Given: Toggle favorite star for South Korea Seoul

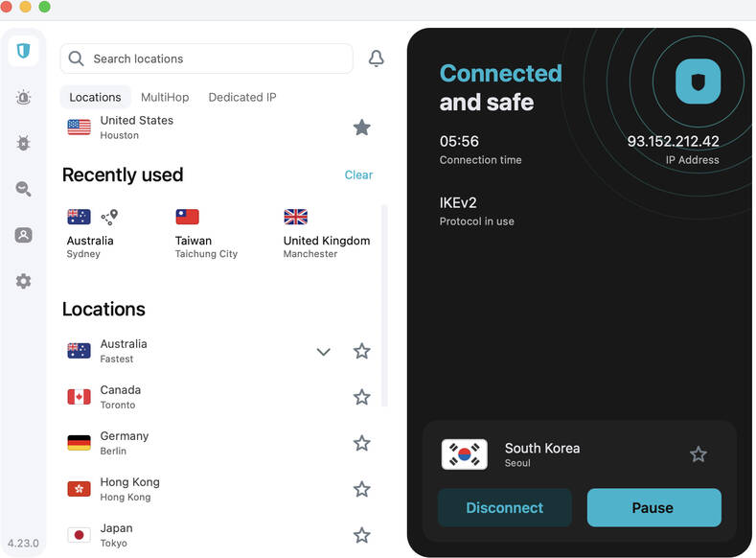Looking at the screenshot, I should click(x=699, y=454).
